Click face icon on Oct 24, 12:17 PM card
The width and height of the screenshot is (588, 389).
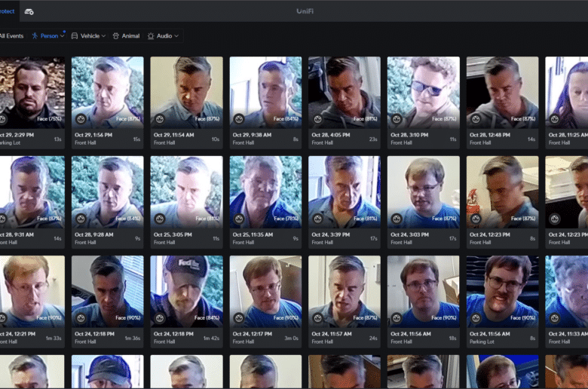[x=239, y=318]
